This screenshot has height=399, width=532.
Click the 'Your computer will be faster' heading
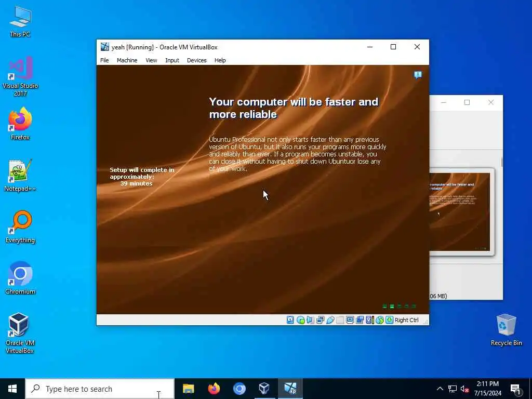tap(294, 108)
